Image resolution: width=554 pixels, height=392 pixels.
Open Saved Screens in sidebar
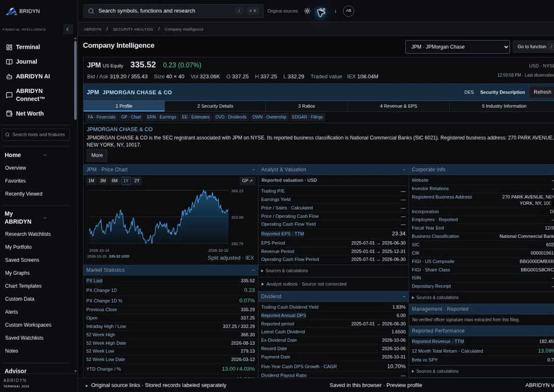(x=22, y=260)
